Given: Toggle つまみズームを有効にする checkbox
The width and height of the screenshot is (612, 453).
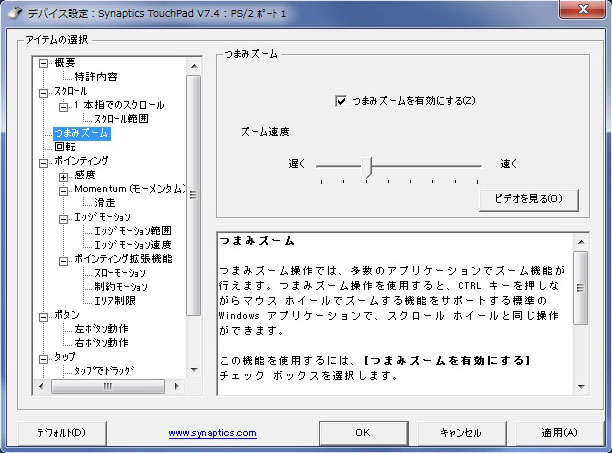Looking at the screenshot, I should [x=341, y=101].
